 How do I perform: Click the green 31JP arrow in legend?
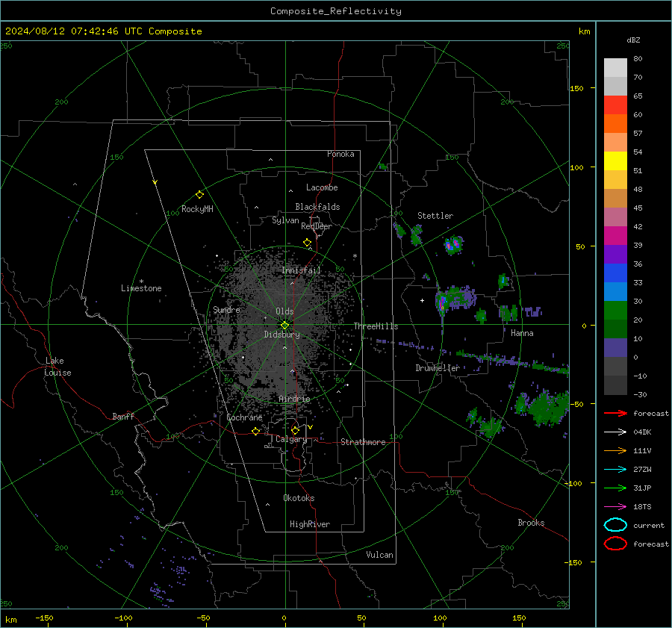615,488
